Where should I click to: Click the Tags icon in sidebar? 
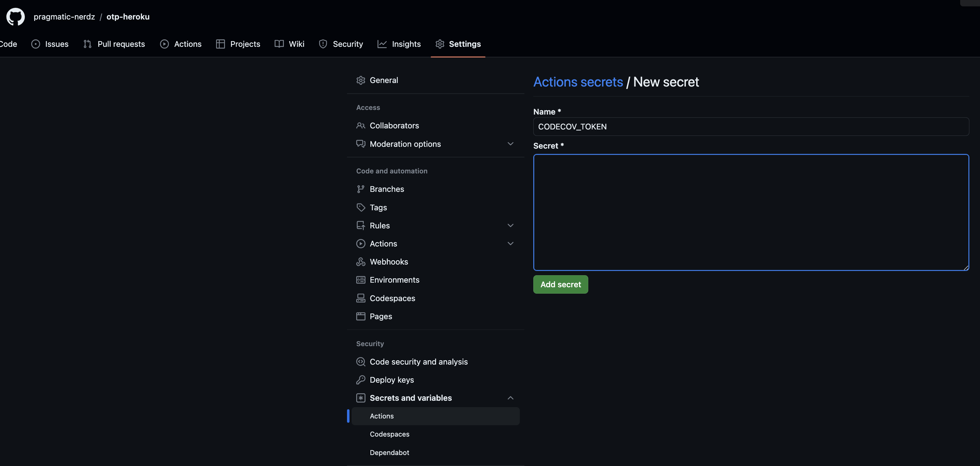360,207
